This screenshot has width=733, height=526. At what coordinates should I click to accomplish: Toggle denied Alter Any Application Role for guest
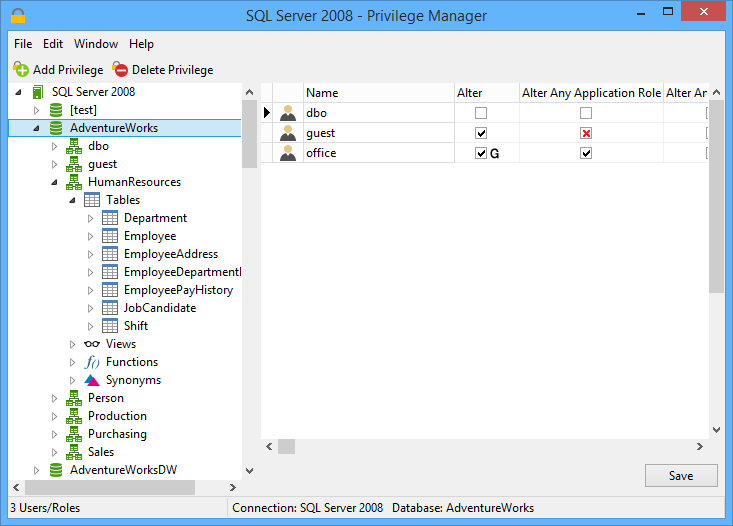(x=586, y=133)
